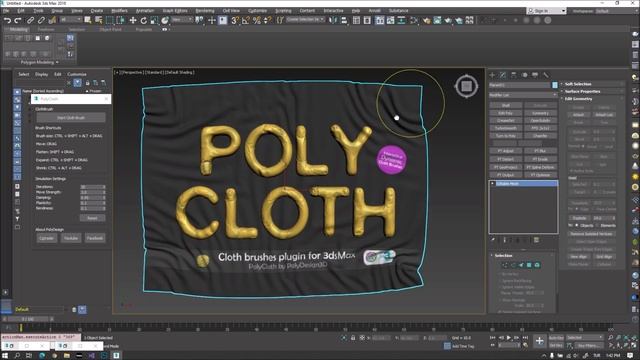This screenshot has height=360, width=640.
Task: Switch to Modeling ribbon tab
Action: pos(19,29)
